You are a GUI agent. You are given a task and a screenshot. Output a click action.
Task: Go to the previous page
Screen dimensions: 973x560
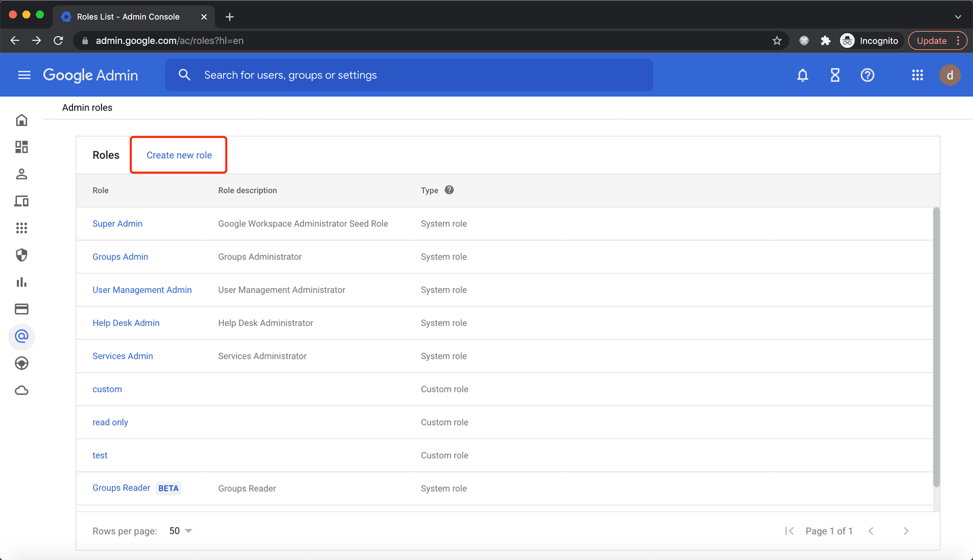coord(871,531)
